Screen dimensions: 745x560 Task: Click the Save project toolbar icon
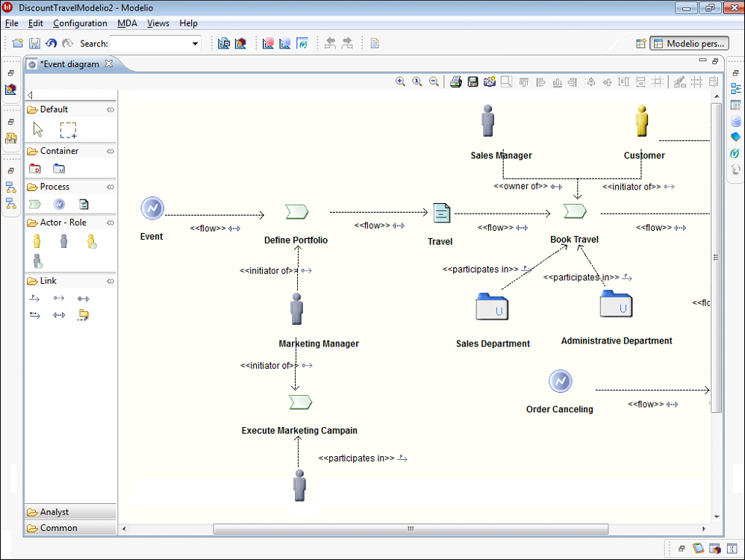click(34, 43)
